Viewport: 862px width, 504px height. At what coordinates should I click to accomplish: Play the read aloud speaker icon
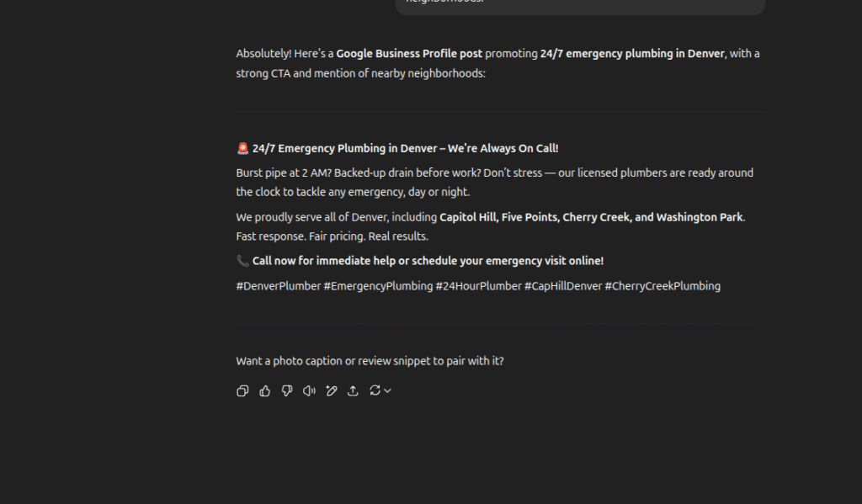click(309, 390)
